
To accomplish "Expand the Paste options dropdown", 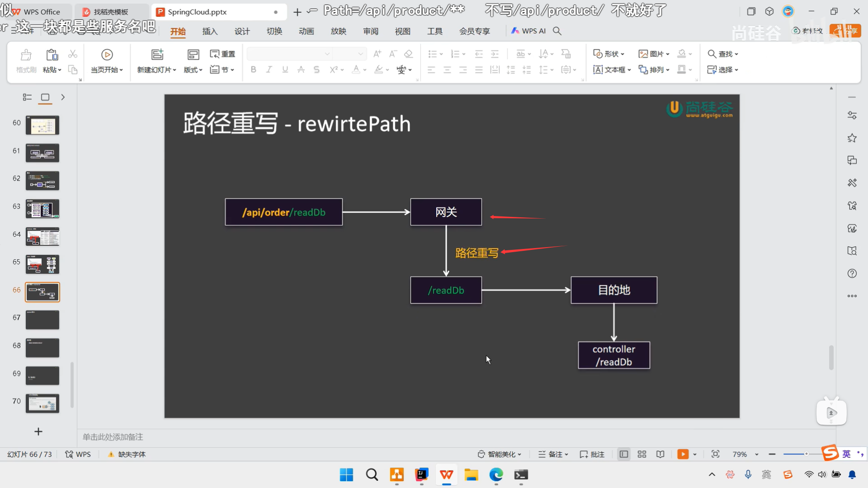I will [59, 70].
